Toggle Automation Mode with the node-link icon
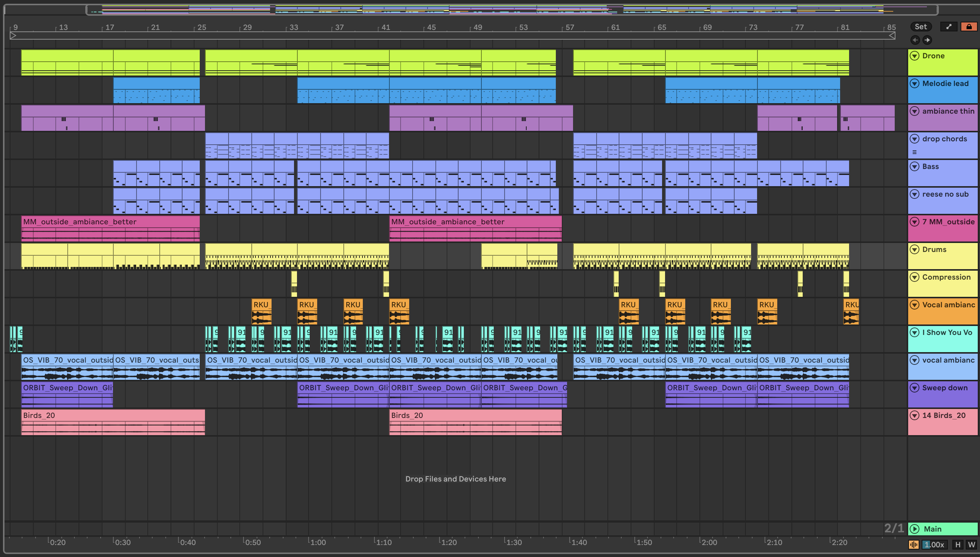Screen dimensions: 980x557 [x=949, y=27]
